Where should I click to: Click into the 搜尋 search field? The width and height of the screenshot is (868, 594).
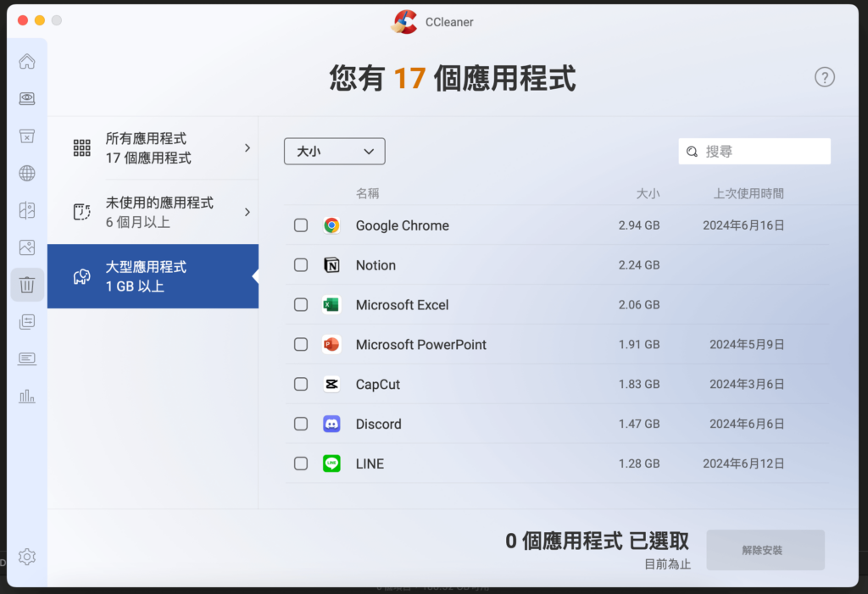[754, 152]
